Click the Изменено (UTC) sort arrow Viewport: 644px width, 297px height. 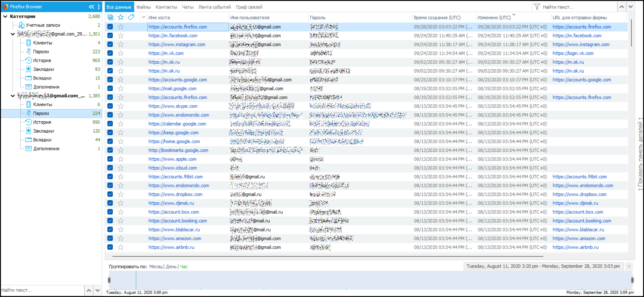click(514, 15)
